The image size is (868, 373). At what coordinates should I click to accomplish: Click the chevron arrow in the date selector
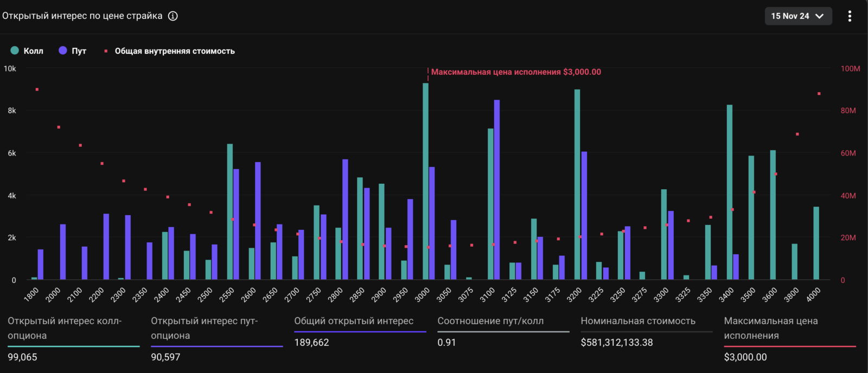[820, 16]
